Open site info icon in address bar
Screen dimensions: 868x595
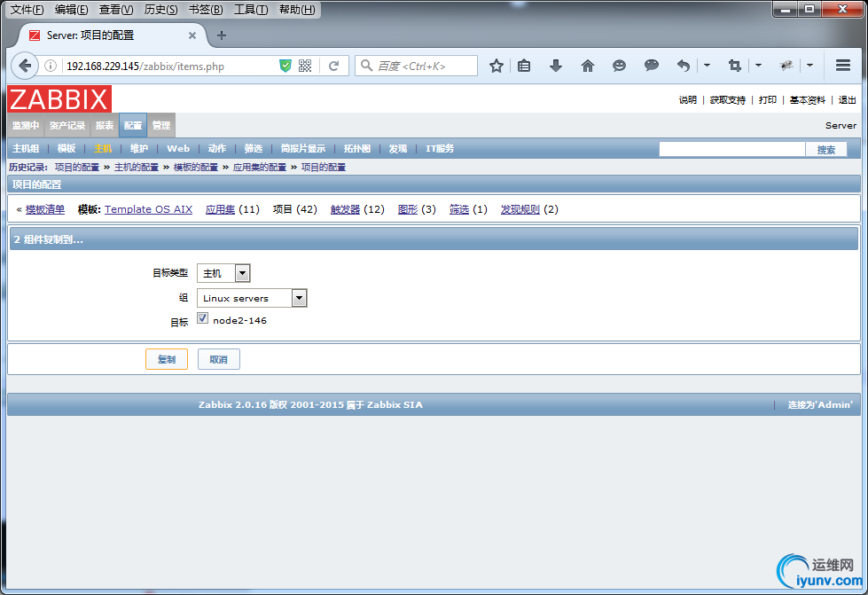pyautogui.click(x=51, y=66)
